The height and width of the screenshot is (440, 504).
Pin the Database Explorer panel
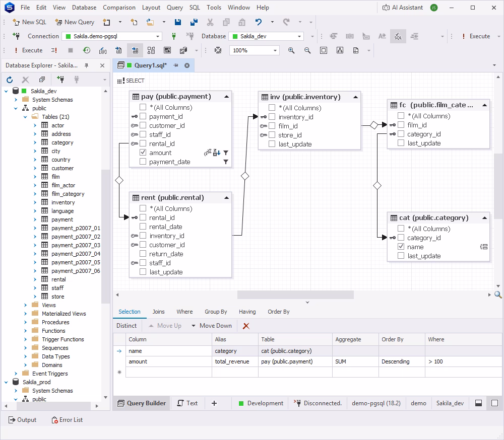point(87,65)
